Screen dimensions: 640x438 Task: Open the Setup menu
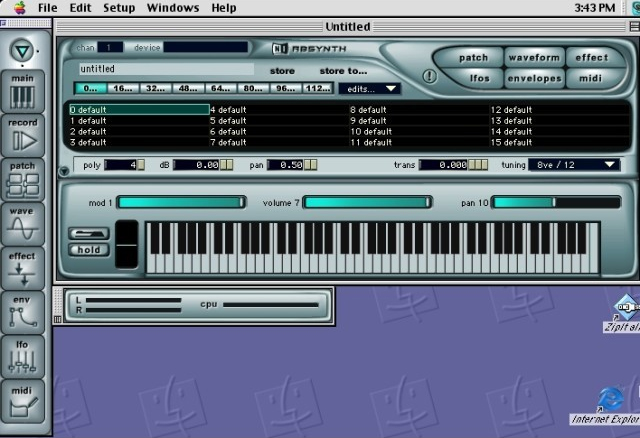point(119,8)
